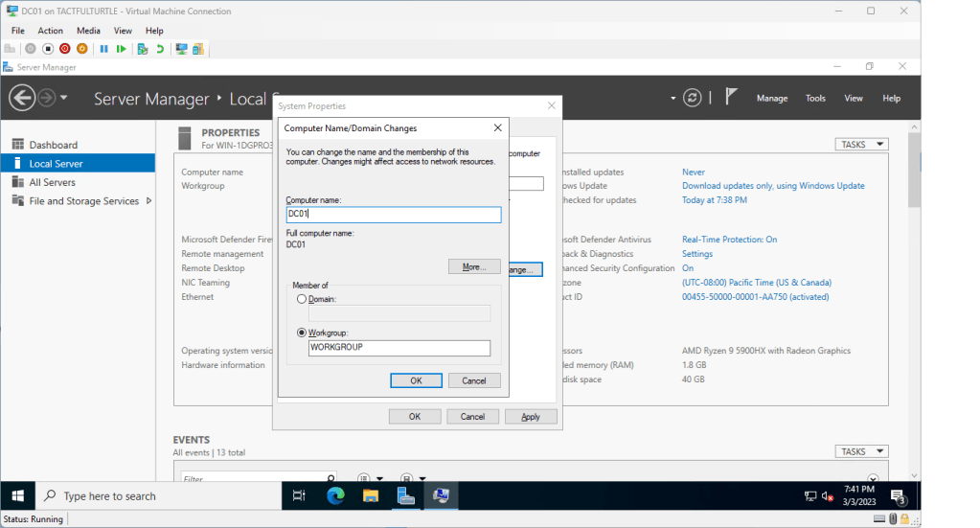Click the Real-Time Protection: On link
The width and height of the screenshot is (980, 528).
(729, 240)
